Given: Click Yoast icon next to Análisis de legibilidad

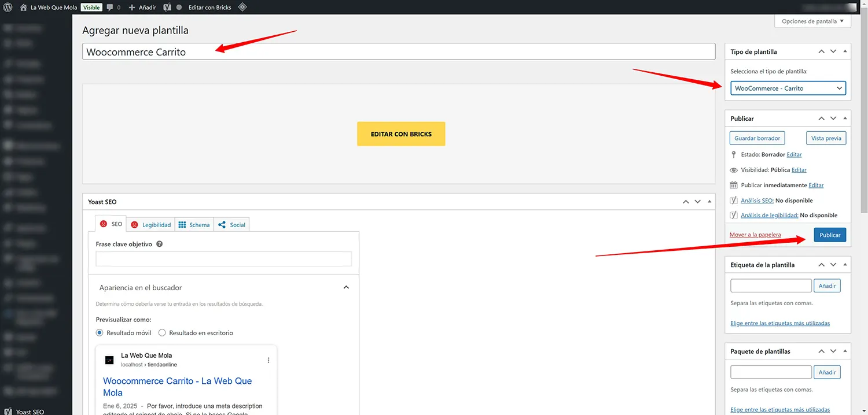Looking at the screenshot, I should [734, 215].
